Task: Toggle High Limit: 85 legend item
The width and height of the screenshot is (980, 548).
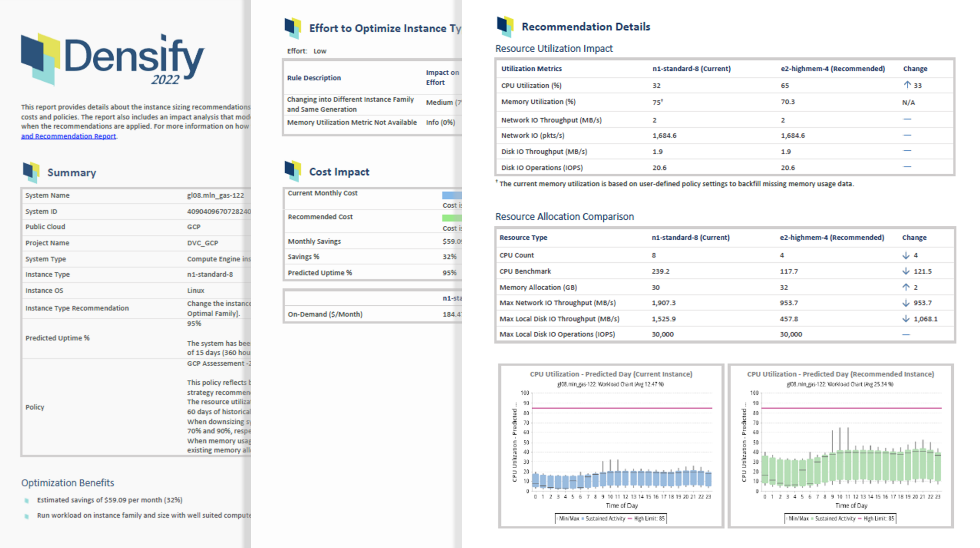Action: click(647, 518)
